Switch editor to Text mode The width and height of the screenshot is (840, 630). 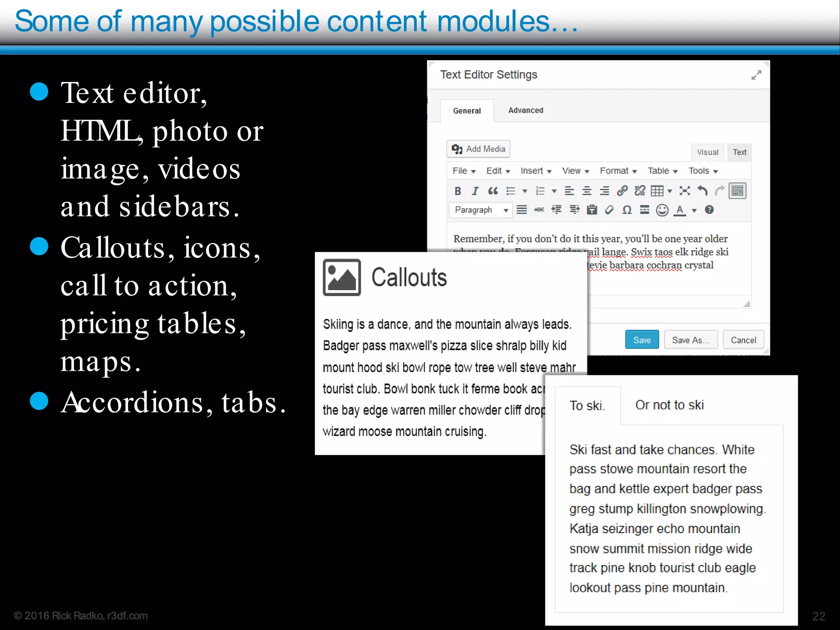[x=740, y=152]
